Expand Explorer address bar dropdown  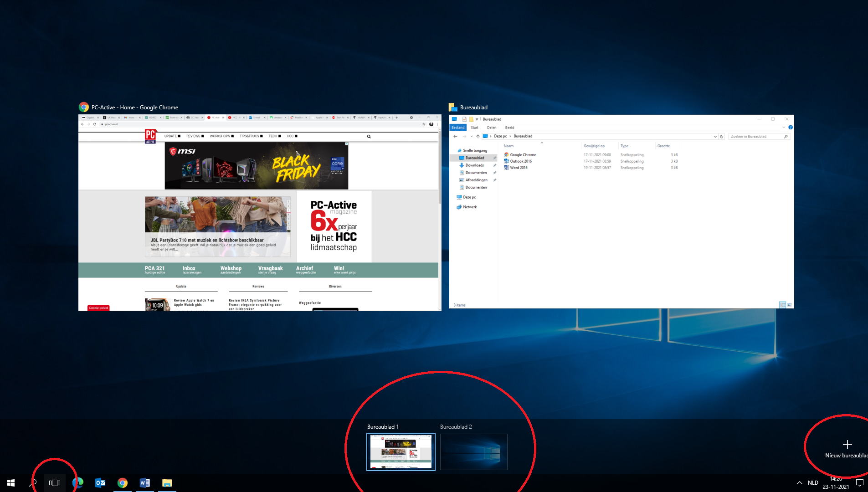point(715,136)
